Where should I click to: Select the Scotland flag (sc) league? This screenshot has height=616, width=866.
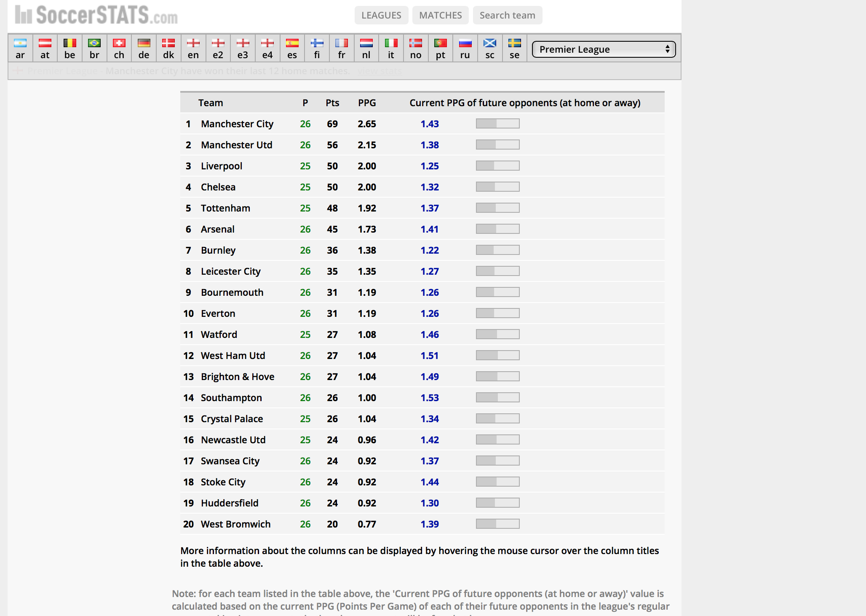coord(490,48)
